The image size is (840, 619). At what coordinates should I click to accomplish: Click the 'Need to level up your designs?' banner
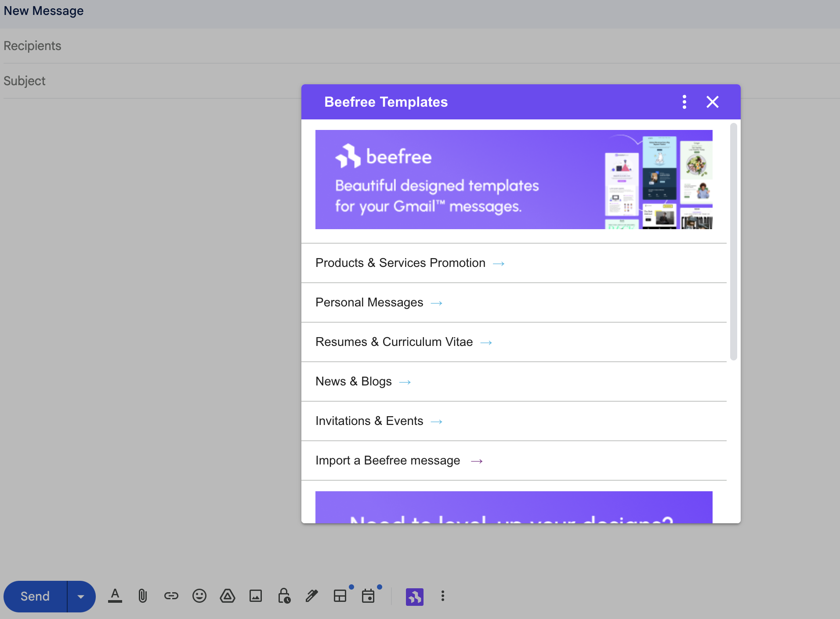point(514,507)
